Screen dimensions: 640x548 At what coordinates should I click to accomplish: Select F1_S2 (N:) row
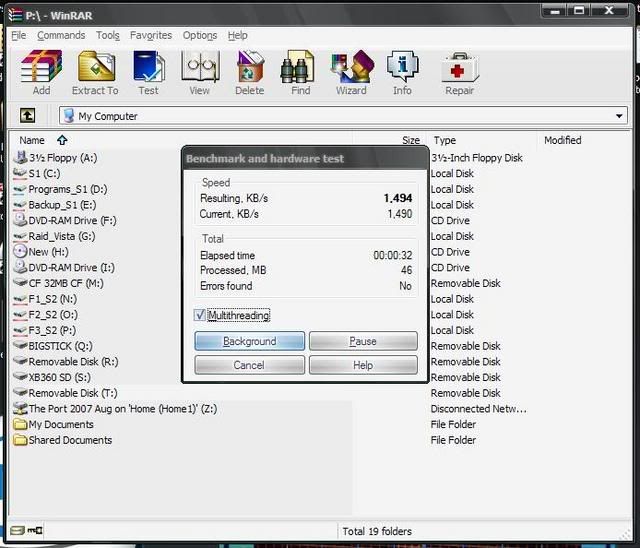53,299
